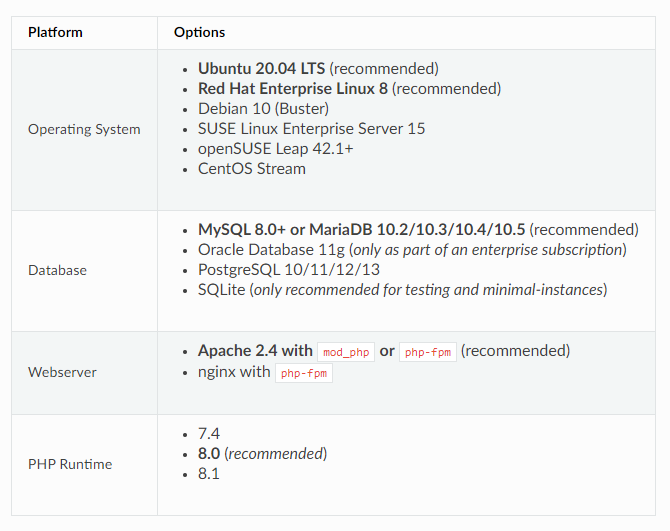Click the Platform column header
The width and height of the screenshot is (670, 531).
pos(55,32)
